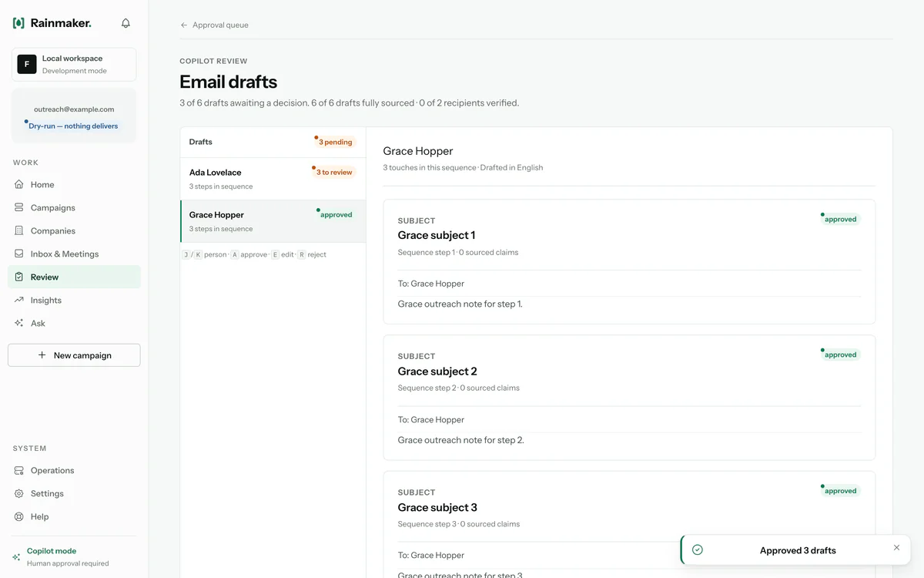Click 'Sequence step 1 · 0 sourced claims'
This screenshot has width=924, height=578.
(x=458, y=252)
